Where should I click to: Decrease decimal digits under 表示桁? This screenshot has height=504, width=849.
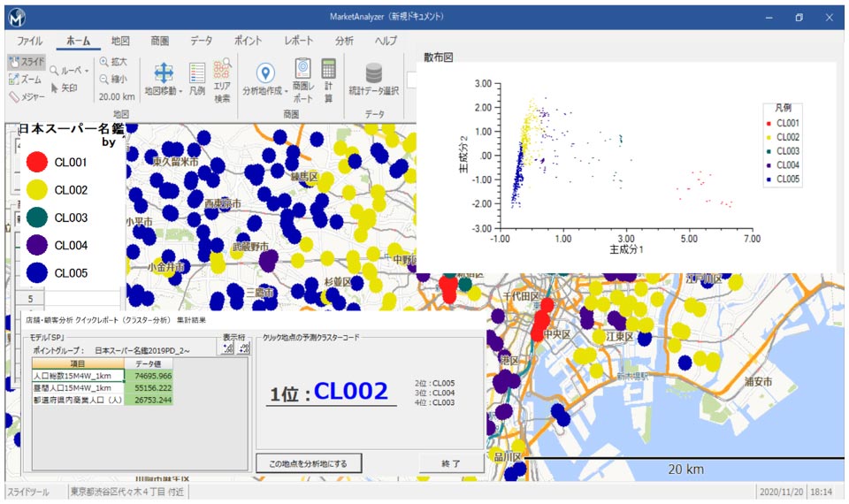click(x=244, y=348)
